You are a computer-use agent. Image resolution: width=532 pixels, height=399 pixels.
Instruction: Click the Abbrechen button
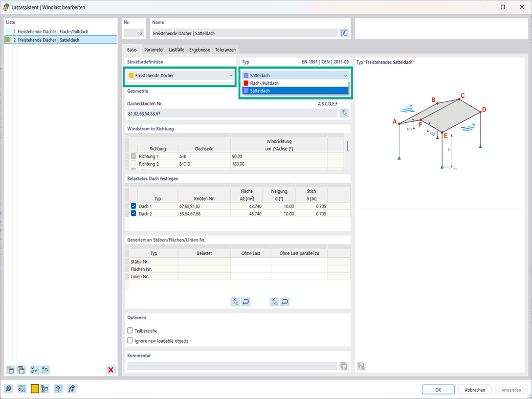coord(475,390)
